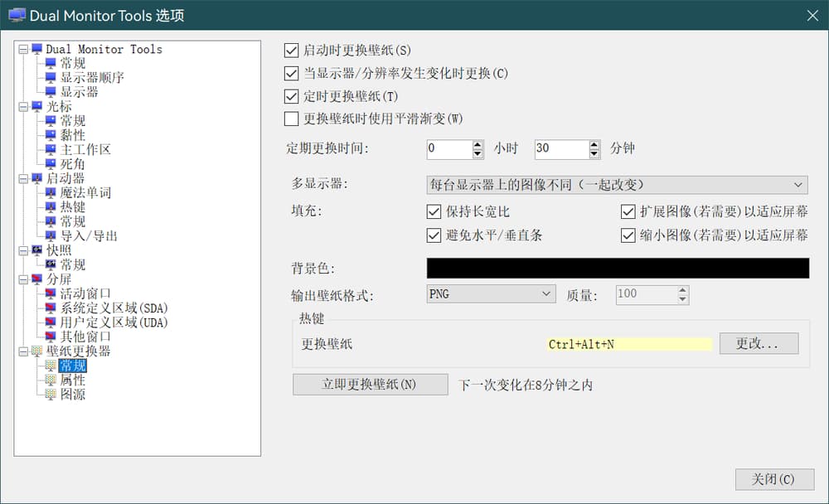Collapse the 壁纸更换器 tree node
This screenshot has width=829, height=504.
23,351
